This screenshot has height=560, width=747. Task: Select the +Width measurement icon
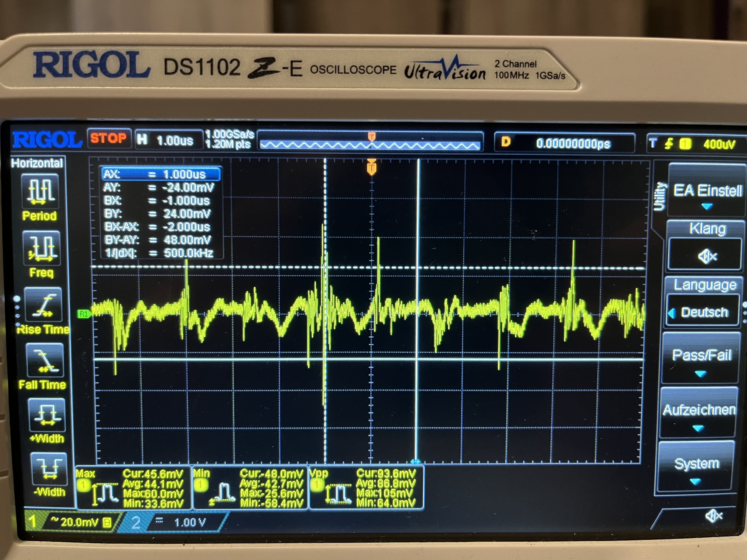[47, 415]
